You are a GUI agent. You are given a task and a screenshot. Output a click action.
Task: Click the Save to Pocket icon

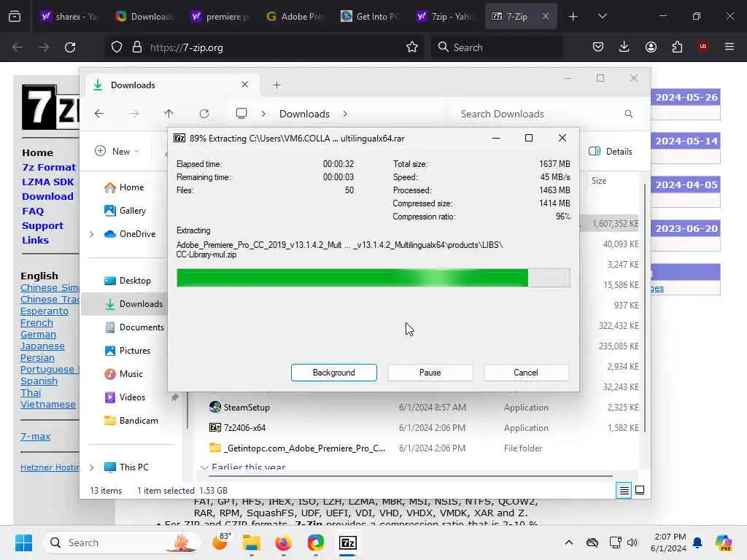tap(598, 47)
